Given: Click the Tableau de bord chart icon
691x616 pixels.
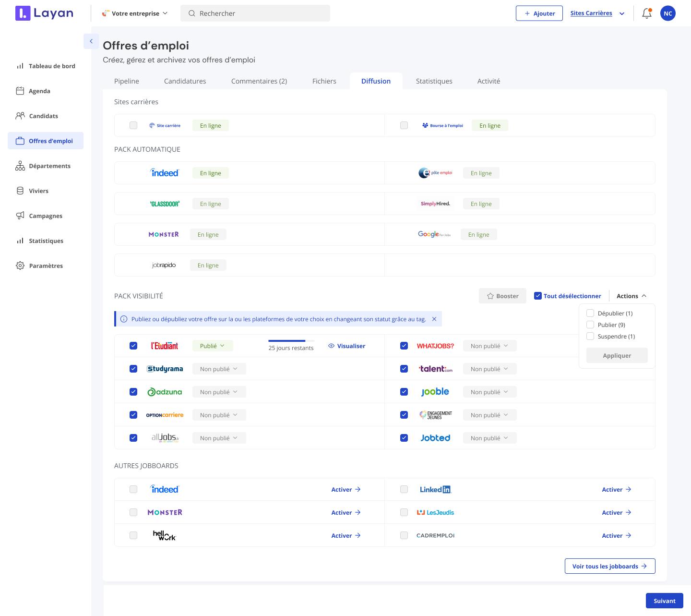Looking at the screenshot, I should (20, 66).
